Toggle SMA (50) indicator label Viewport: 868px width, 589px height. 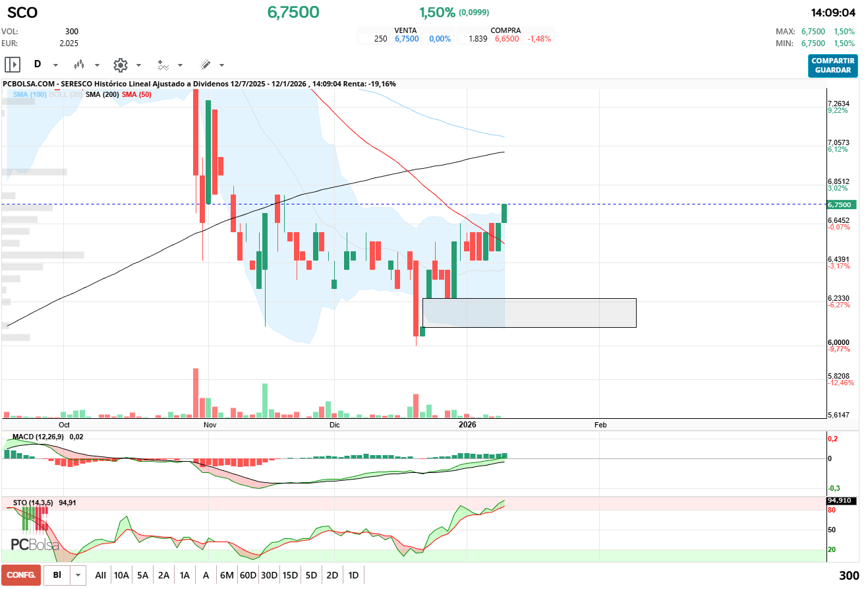136,94
